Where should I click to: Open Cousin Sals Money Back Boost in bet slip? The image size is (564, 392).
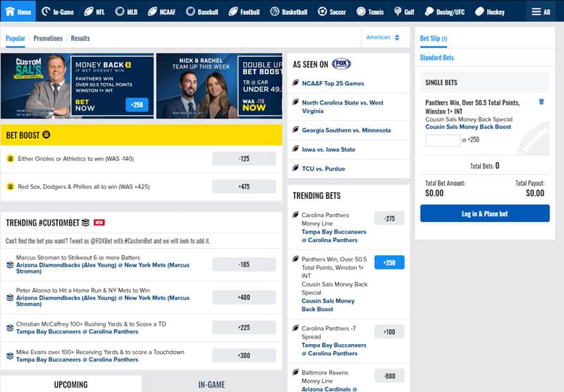coord(468,127)
